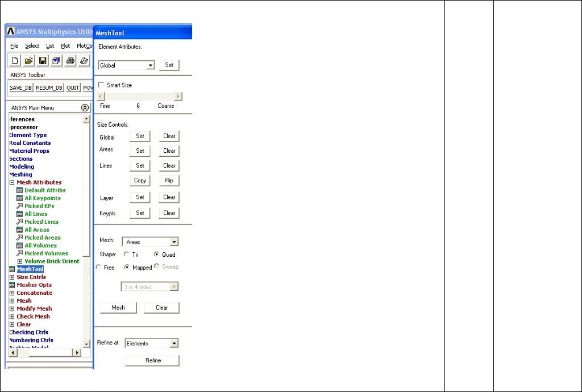Click the dialog icon beside Default Attribs
582x392 pixels.
pos(20,190)
